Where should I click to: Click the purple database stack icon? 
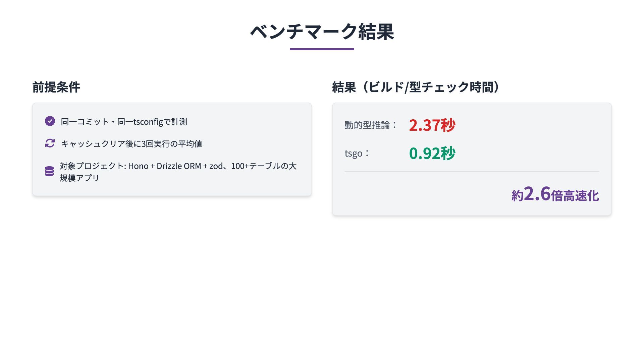(x=49, y=171)
